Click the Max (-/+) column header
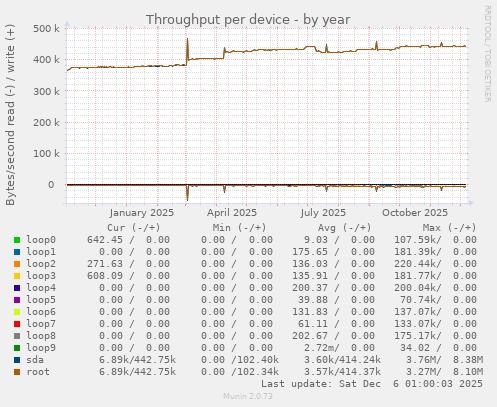The width and height of the screenshot is (497, 407). (449, 228)
